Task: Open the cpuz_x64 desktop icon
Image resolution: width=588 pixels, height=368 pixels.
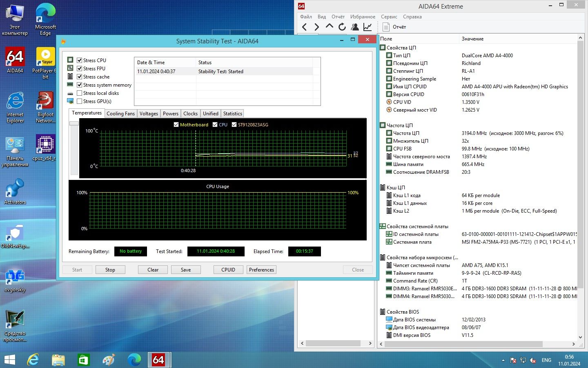Action: (45, 148)
